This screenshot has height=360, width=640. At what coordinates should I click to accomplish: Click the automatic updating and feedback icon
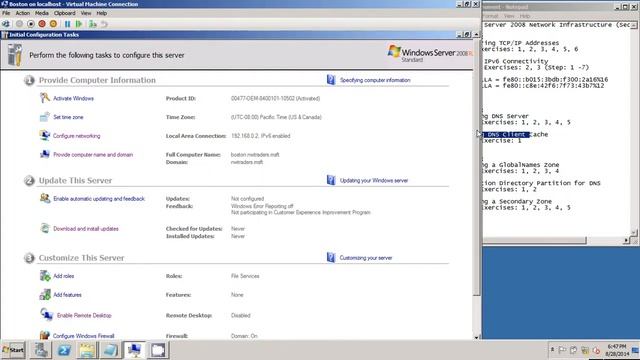tap(44, 198)
